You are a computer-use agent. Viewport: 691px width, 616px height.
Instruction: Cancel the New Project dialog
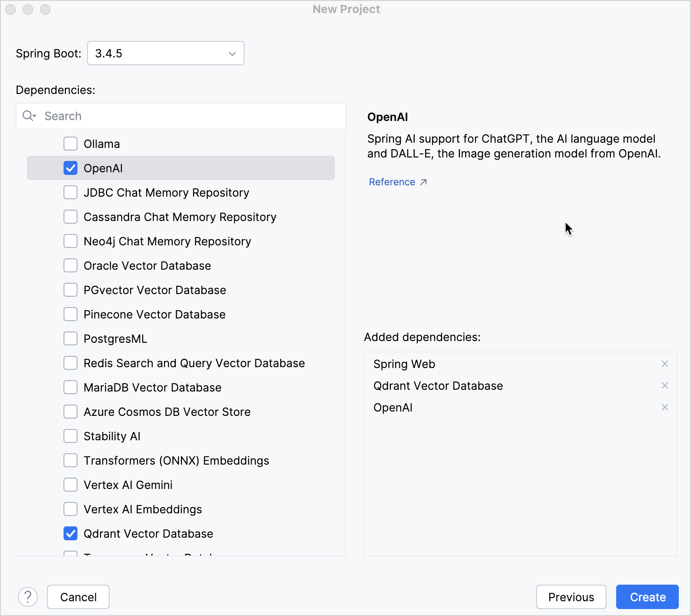click(78, 597)
